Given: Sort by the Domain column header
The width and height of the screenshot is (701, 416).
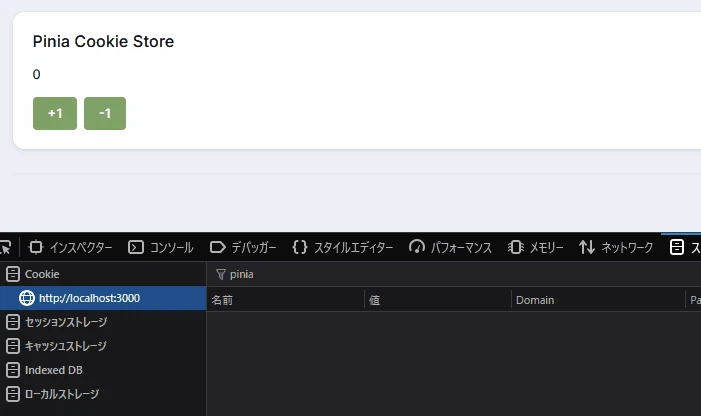Looking at the screenshot, I should (598, 300).
